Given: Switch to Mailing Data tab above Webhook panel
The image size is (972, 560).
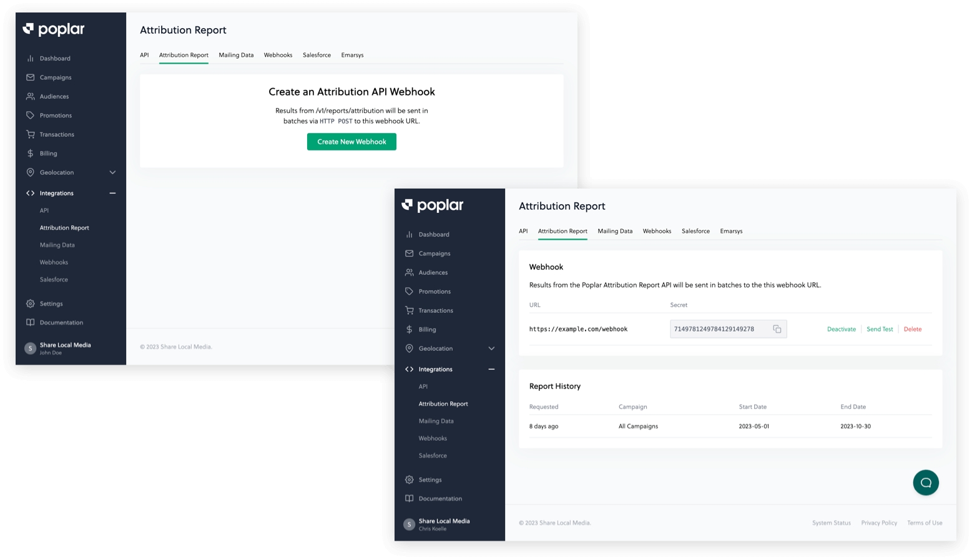Looking at the screenshot, I should (x=614, y=231).
